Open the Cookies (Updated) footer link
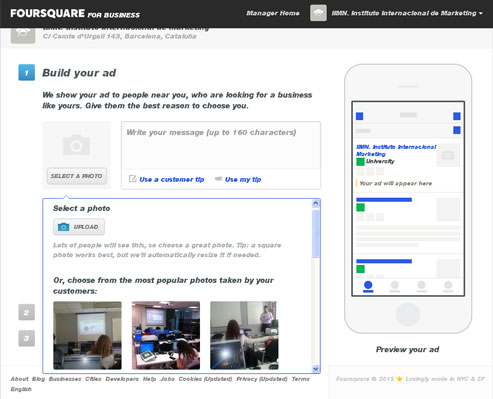The height and width of the screenshot is (399, 493). [205, 379]
